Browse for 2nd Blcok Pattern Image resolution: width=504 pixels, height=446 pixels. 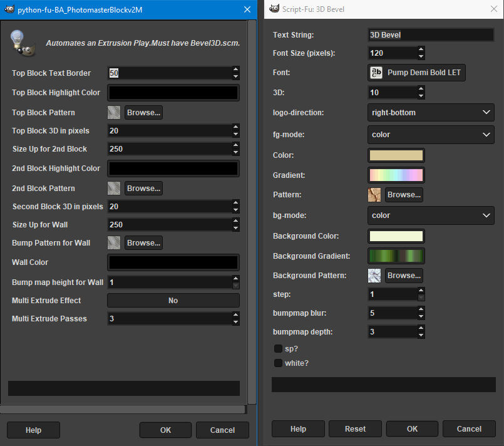tap(143, 188)
